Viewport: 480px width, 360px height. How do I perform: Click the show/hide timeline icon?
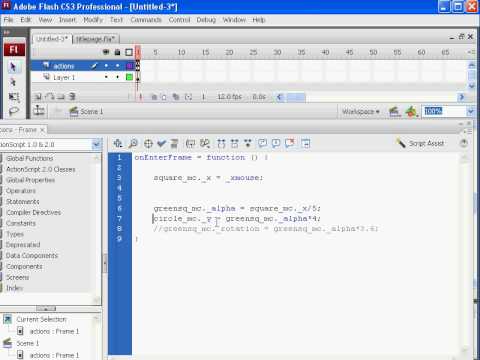(39, 110)
